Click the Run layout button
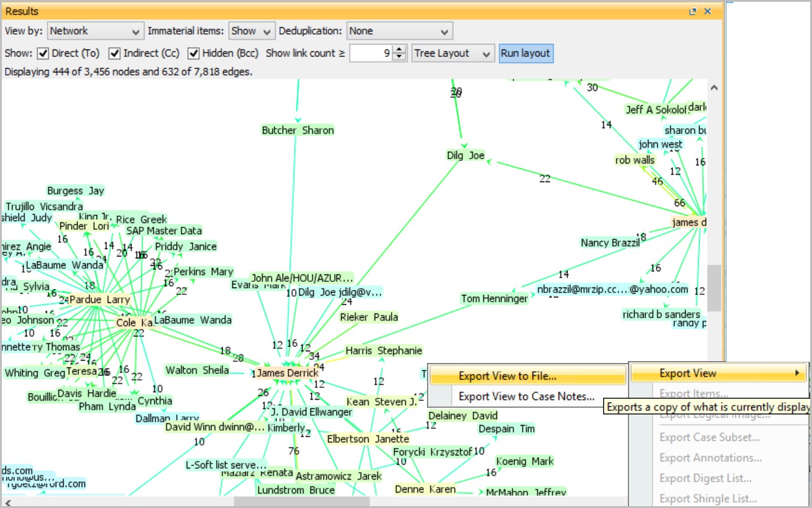Screen dimensions: 812x508 (526, 53)
